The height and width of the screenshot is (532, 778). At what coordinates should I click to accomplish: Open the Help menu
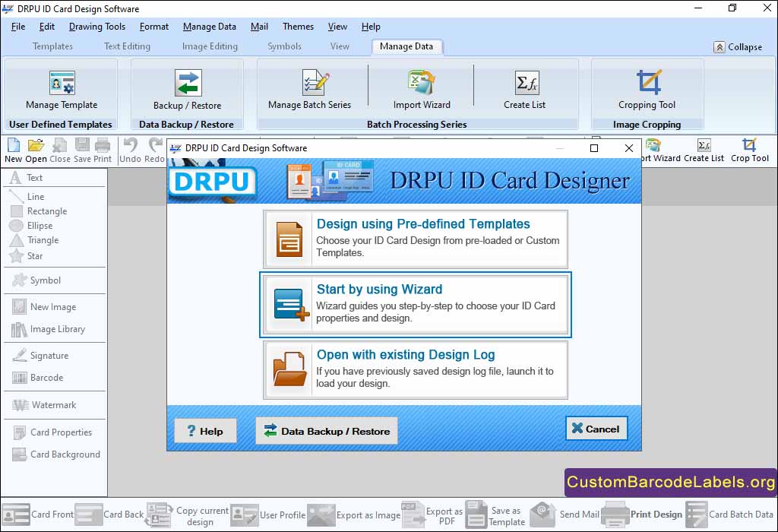tap(371, 27)
